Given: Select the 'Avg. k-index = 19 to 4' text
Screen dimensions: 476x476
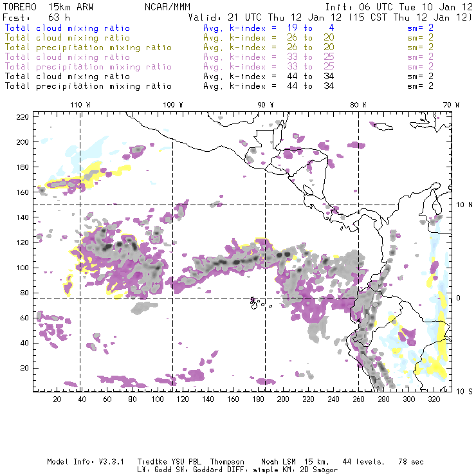Looking at the screenshot, I should coord(269,28).
